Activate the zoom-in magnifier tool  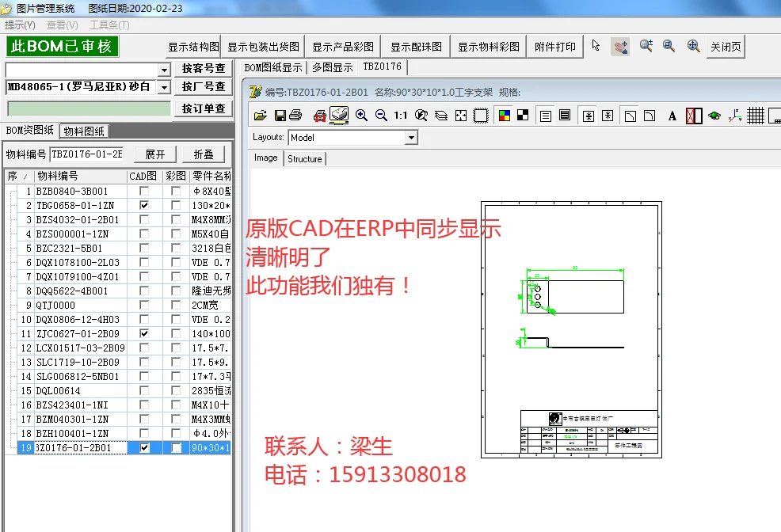point(361,115)
